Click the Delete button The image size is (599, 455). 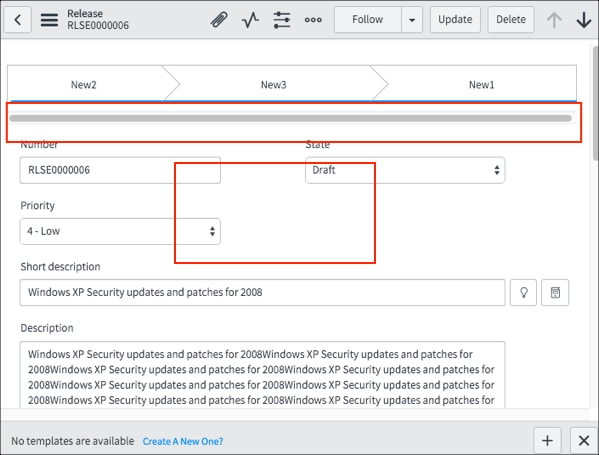[511, 19]
